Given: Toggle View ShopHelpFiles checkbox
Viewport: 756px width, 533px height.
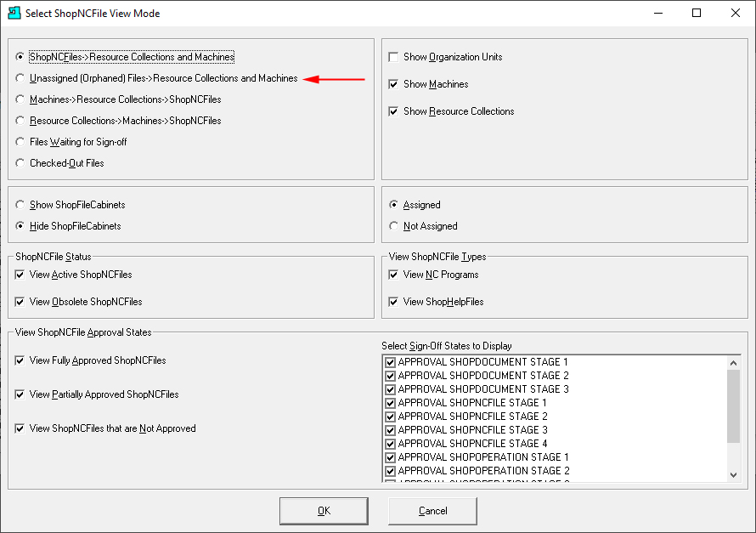Looking at the screenshot, I should coord(393,302).
